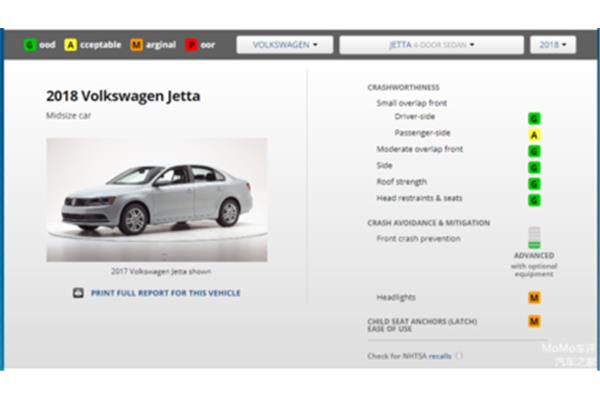The width and height of the screenshot is (600, 400).
Task: Select the Driver-side label
Action: tap(415, 116)
